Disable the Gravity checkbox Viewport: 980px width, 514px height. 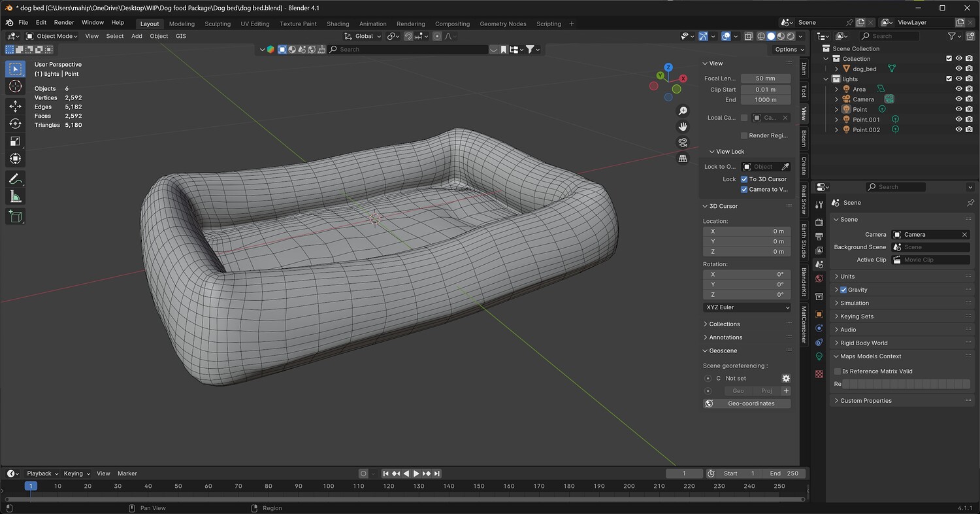pyautogui.click(x=843, y=290)
